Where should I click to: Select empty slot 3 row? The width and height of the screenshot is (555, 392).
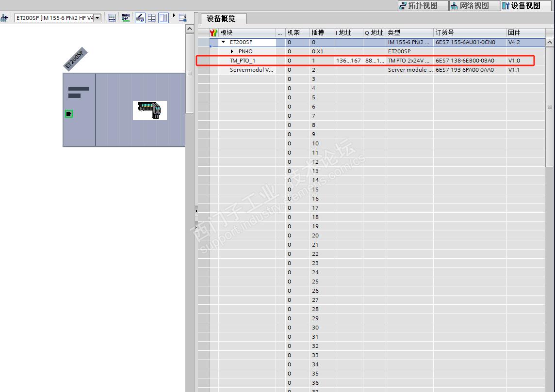371,79
